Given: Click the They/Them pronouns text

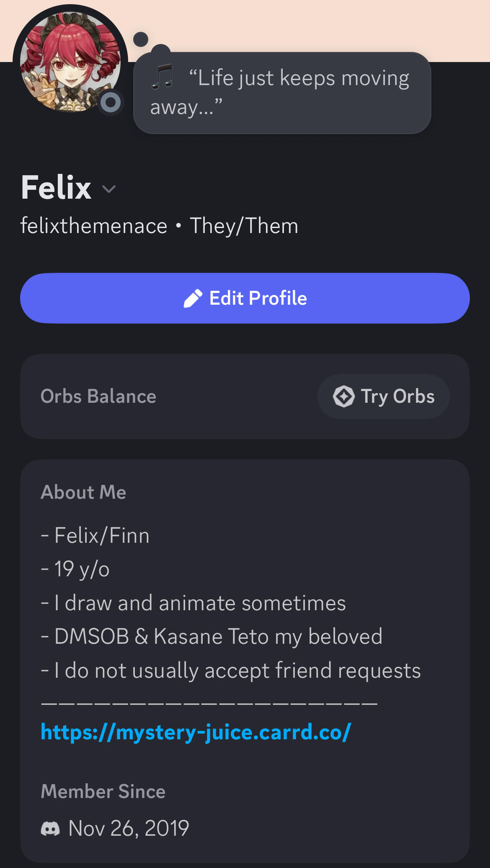Looking at the screenshot, I should tap(244, 226).
